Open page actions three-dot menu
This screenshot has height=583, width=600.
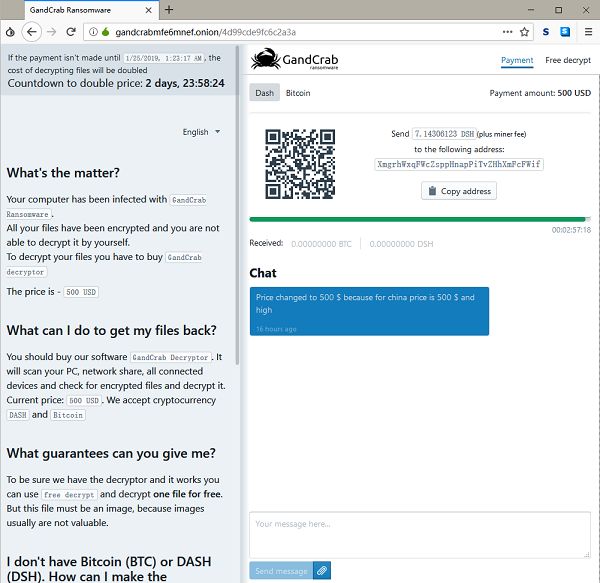coord(507,32)
